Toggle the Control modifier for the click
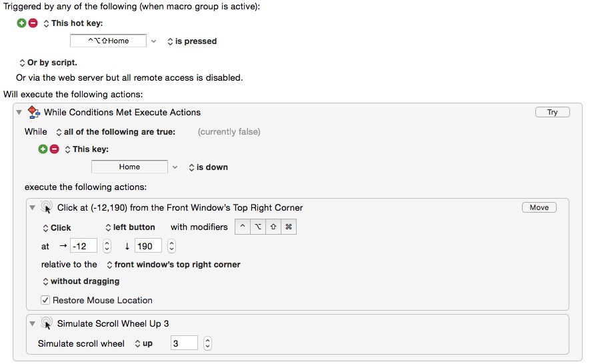This screenshot has width=592, height=364. click(x=243, y=227)
